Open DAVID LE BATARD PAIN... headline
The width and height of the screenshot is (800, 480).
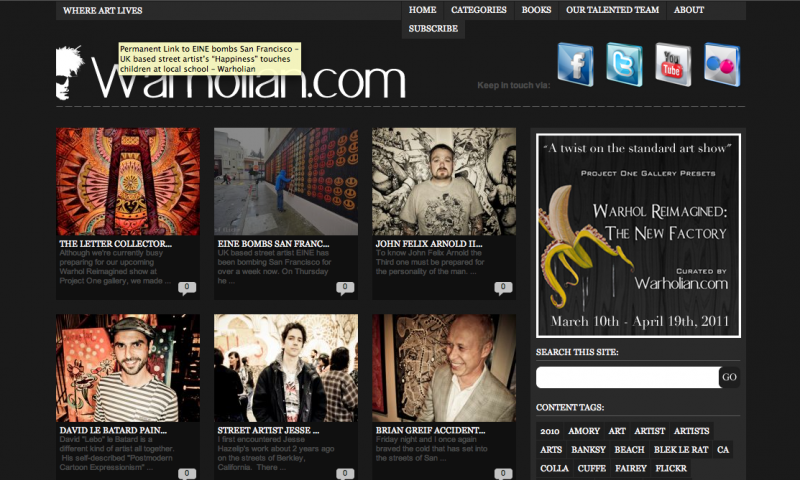(113, 430)
